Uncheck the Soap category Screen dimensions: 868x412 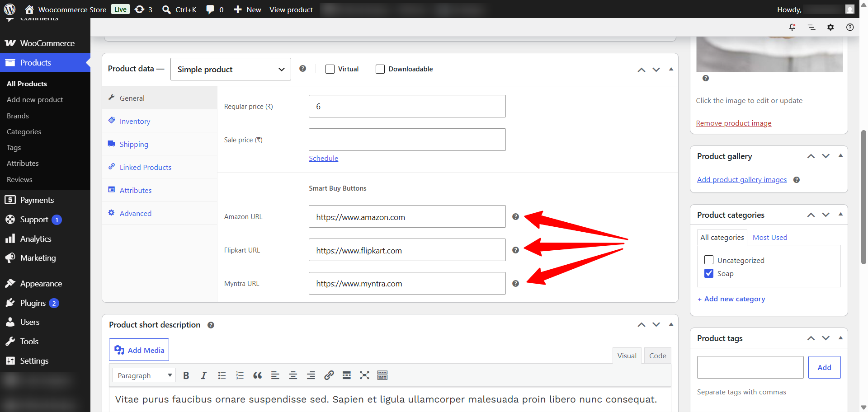pyautogui.click(x=709, y=273)
